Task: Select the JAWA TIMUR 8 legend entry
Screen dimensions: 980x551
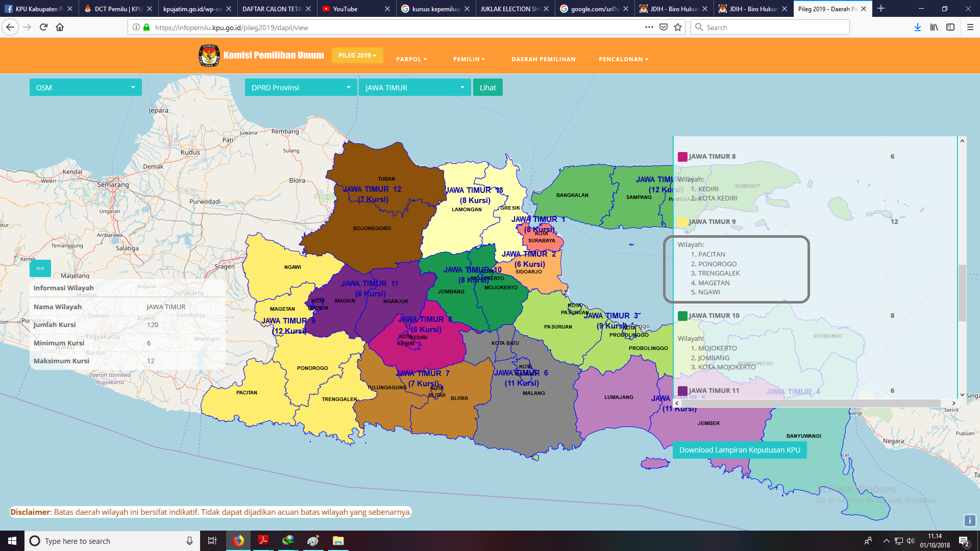Action: tap(712, 157)
